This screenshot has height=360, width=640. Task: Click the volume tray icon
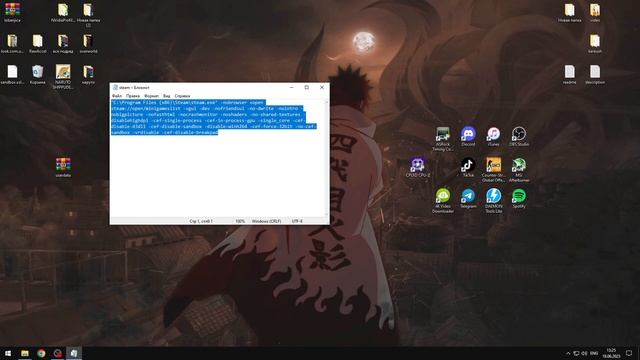(584, 353)
